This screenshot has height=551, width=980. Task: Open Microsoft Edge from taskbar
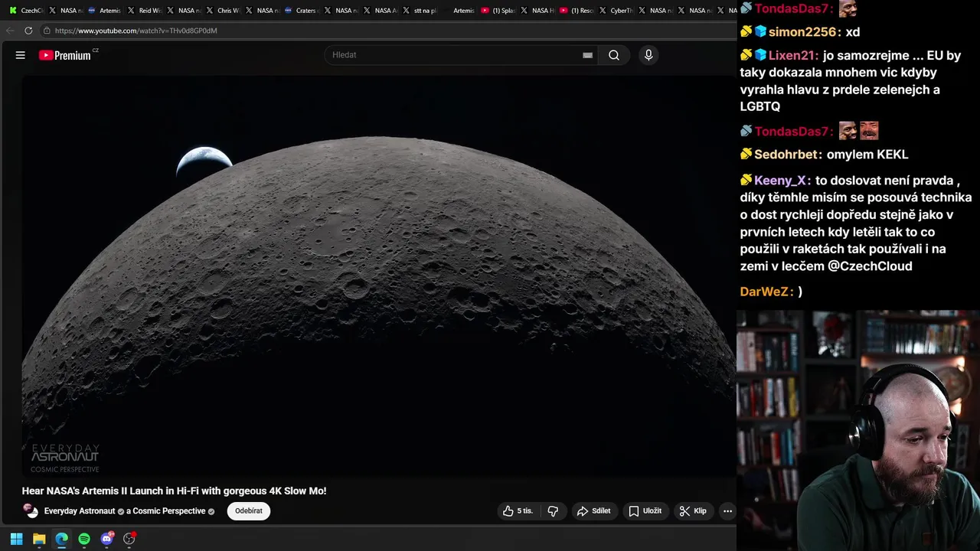coord(61,539)
